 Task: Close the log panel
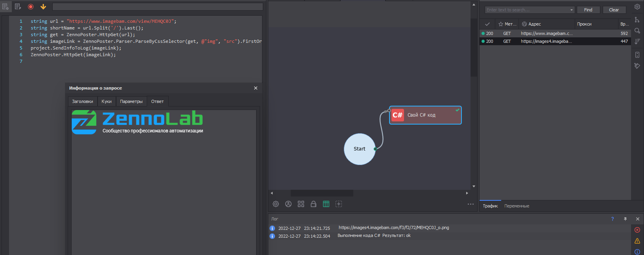(x=638, y=219)
